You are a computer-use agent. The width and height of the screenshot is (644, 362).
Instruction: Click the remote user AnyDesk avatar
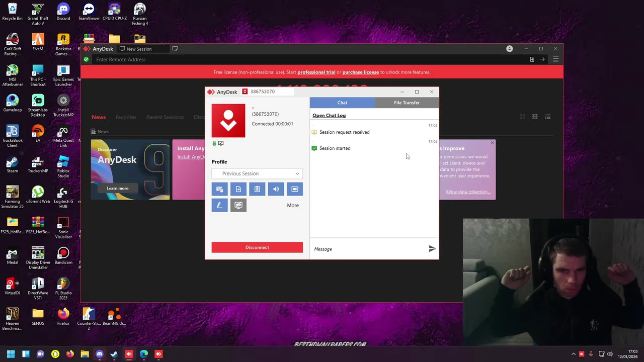point(228,121)
